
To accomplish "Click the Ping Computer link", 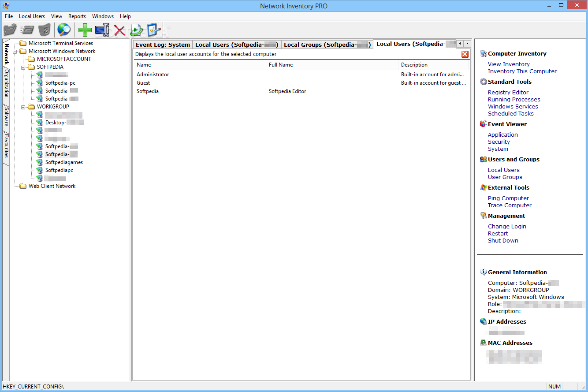I will 508,198.
